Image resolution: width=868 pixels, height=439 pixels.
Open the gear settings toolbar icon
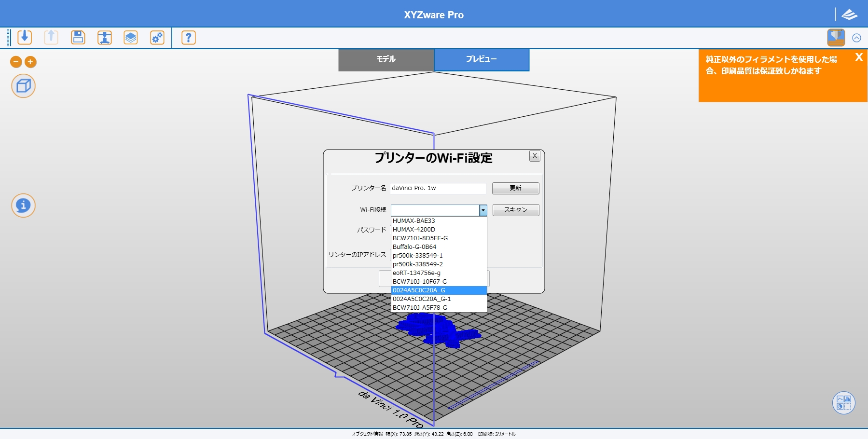pos(157,37)
